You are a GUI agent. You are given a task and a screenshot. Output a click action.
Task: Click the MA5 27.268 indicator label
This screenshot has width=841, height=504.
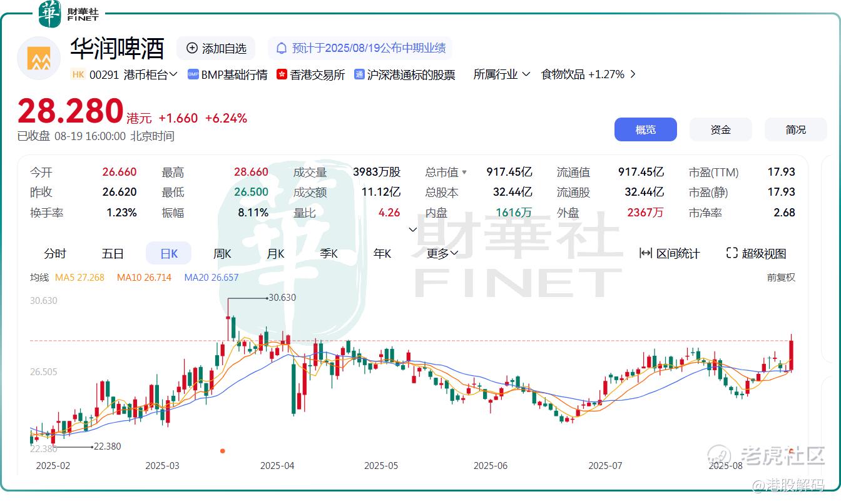coord(79,277)
